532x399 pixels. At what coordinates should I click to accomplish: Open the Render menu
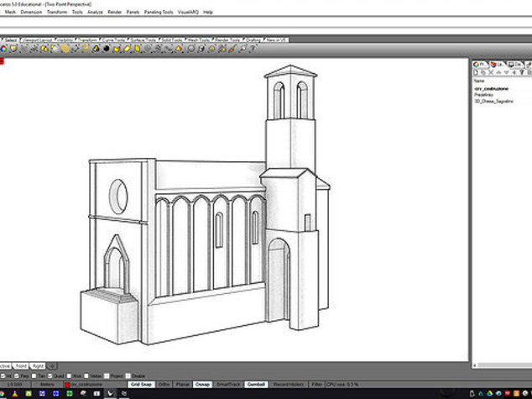[115, 12]
